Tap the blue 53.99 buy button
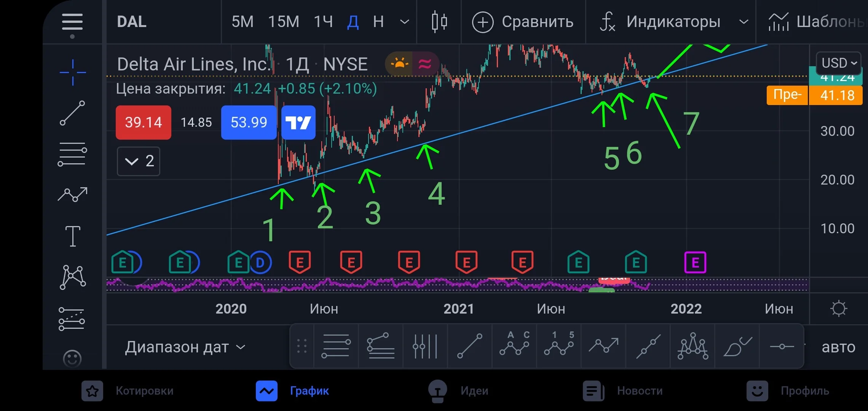Viewport: 868px width, 411px height. pos(249,123)
